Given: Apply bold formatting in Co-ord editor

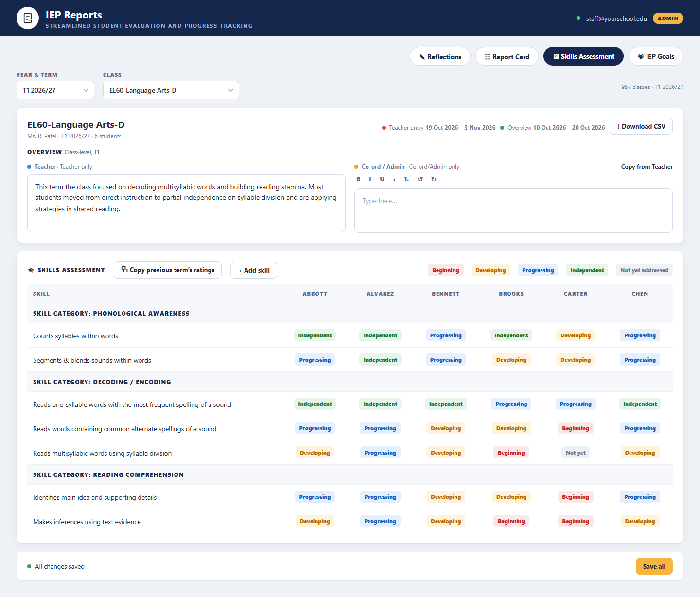Looking at the screenshot, I should tap(358, 179).
